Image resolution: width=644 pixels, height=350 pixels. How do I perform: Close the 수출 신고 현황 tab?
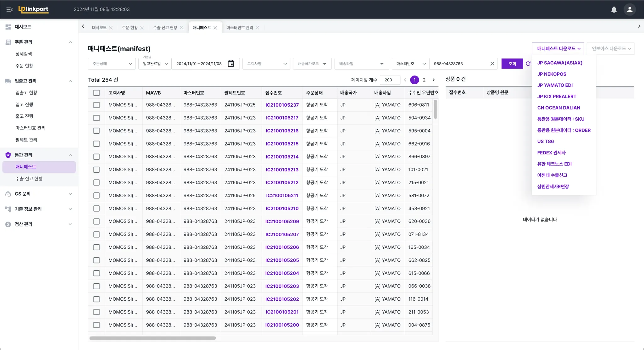181,28
